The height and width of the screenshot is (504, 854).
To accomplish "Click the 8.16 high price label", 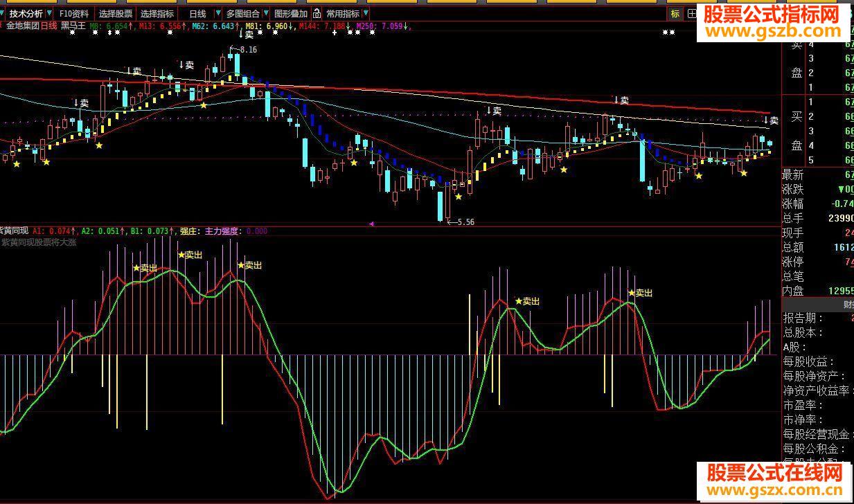I will (x=248, y=49).
